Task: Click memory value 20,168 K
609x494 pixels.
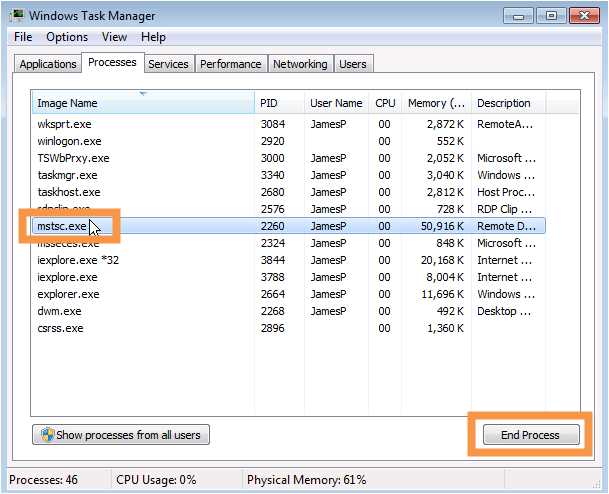Action: tap(442, 260)
